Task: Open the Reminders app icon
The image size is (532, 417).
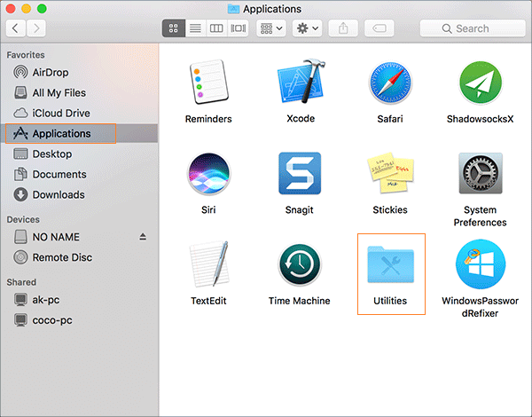Action: click(209, 82)
